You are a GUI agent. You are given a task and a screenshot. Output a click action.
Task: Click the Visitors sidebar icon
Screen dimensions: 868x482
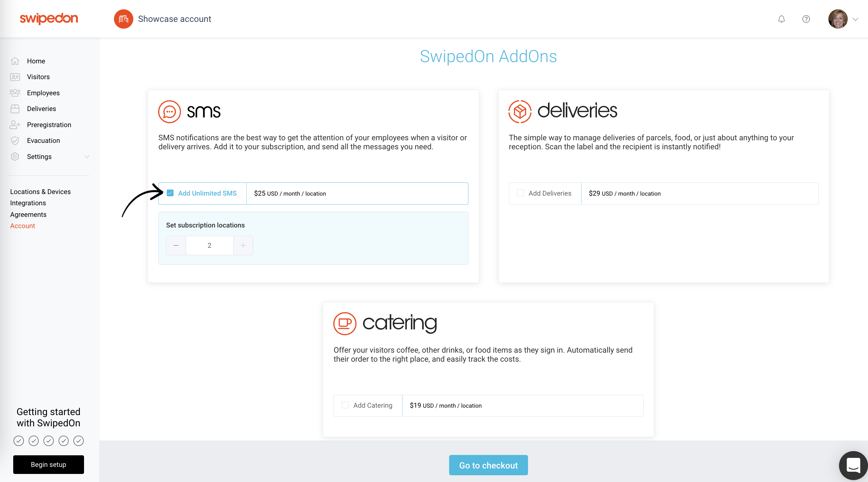click(15, 77)
